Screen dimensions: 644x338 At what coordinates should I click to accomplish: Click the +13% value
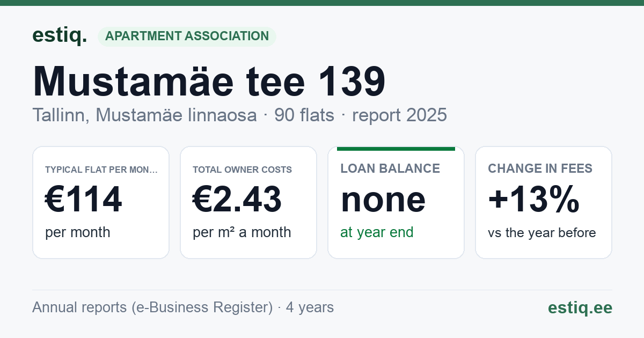click(x=533, y=199)
